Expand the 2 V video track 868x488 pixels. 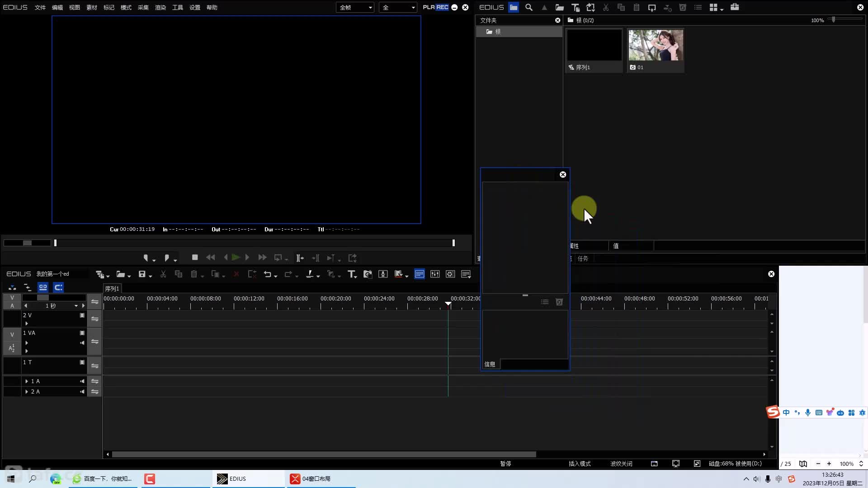point(27,324)
